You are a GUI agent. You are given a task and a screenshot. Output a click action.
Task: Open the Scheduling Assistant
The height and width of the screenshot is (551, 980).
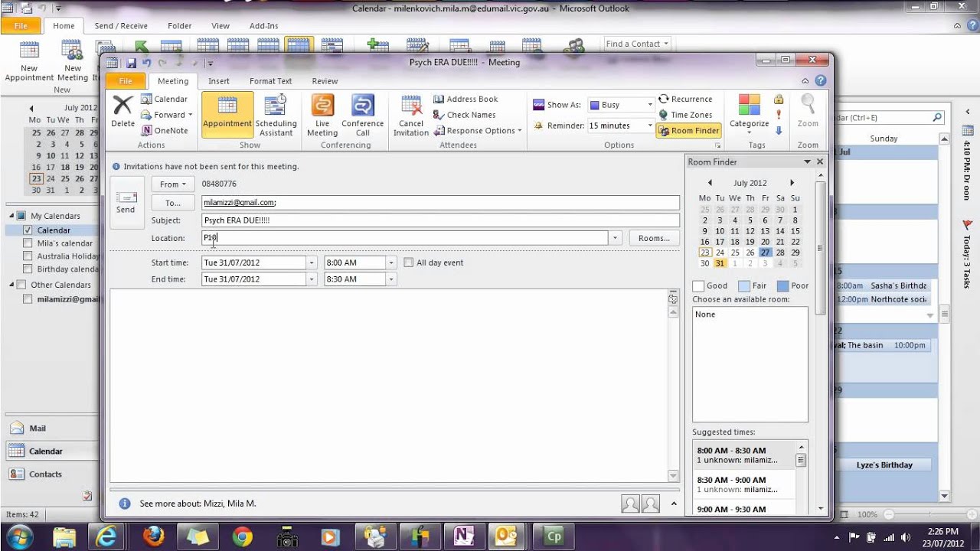point(276,115)
